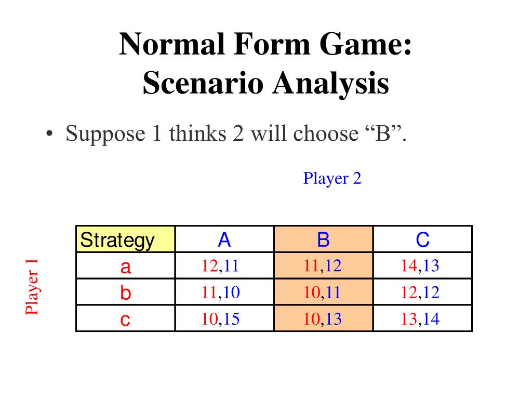532x399 pixels.
Task: Select row label "a" in the table
Action: click(125, 267)
